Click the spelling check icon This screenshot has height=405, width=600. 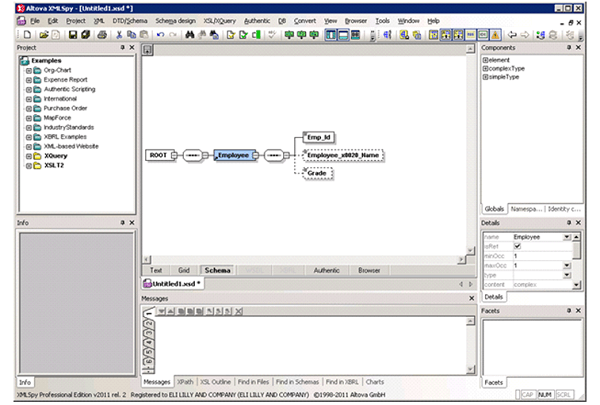(272, 35)
